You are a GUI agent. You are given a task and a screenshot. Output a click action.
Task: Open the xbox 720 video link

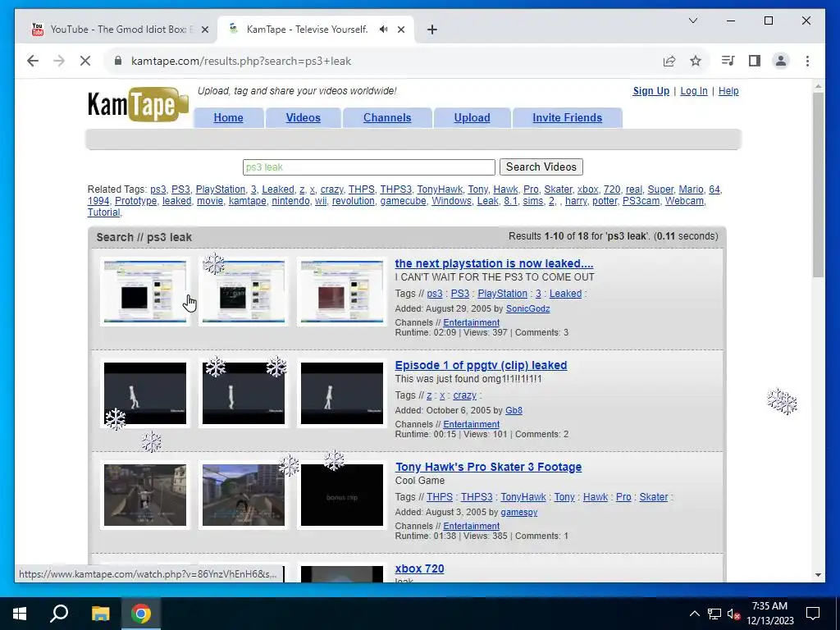pos(419,569)
